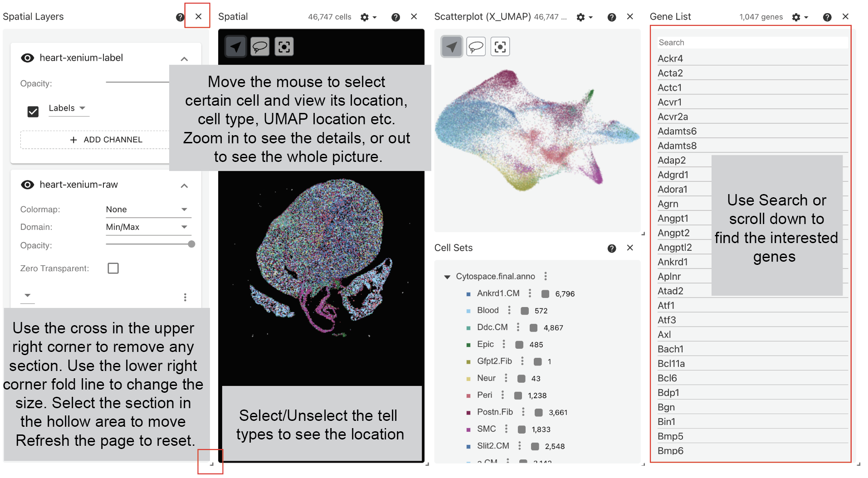Click the Postn.Fib cell set label
The width and height of the screenshot is (868, 478).
point(495,412)
